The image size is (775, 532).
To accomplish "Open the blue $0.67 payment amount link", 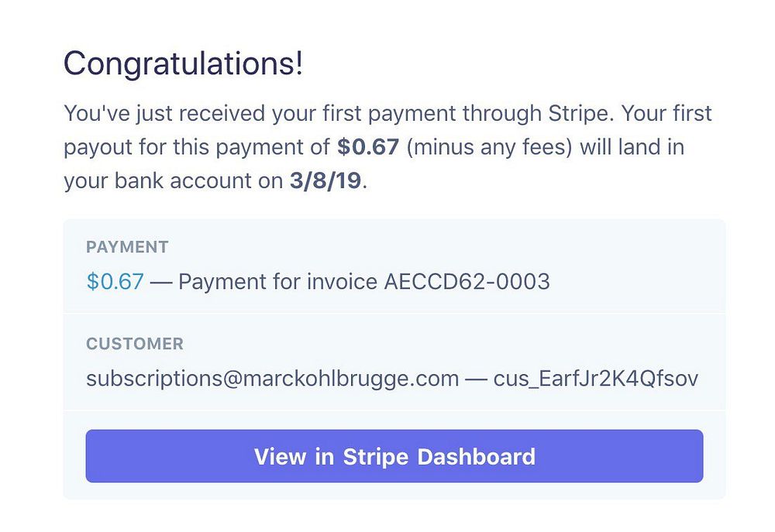I will point(115,282).
